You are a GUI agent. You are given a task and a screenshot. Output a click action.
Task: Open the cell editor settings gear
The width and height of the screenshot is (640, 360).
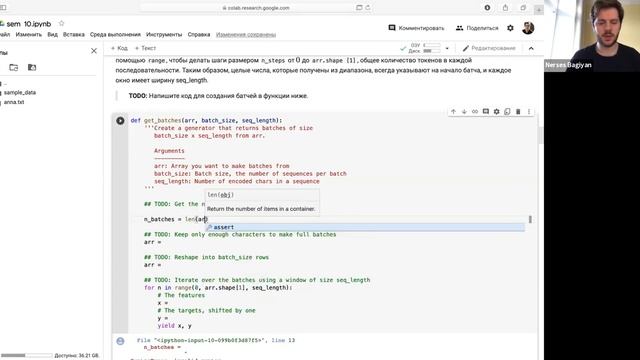pyautogui.click(x=496, y=111)
